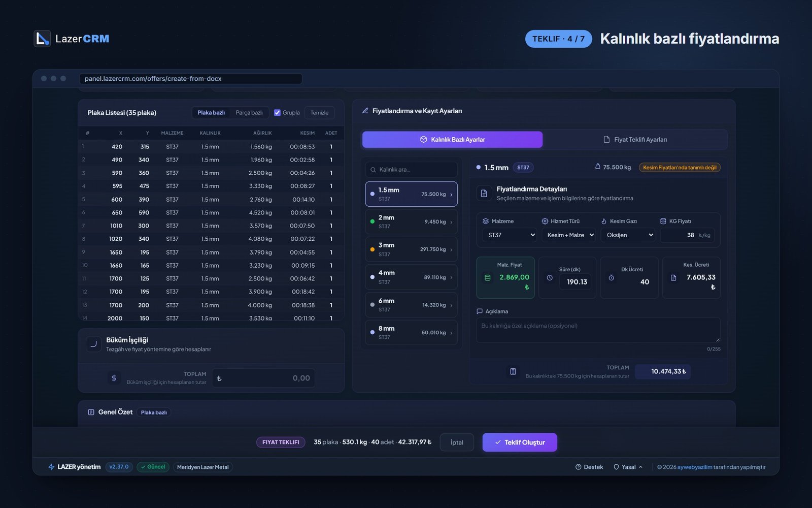Click the weight icon next to 75.500 kg header
The height and width of the screenshot is (508, 812).
[x=598, y=167]
